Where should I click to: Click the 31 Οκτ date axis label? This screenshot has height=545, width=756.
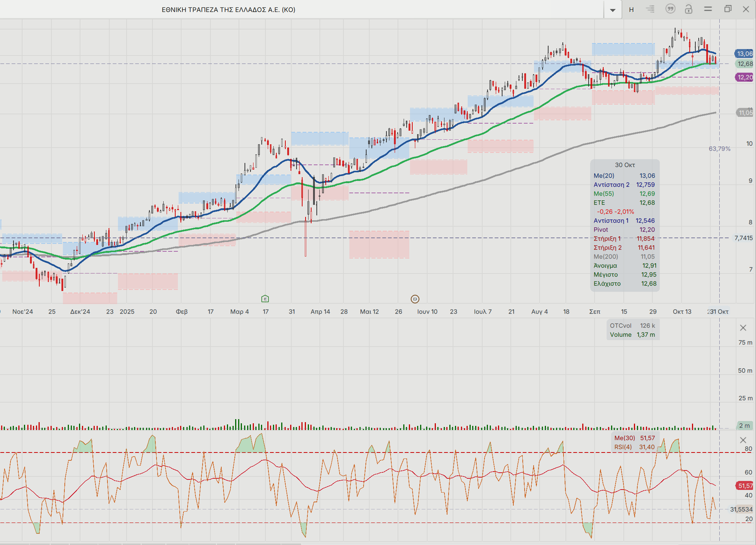(x=719, y=312)
